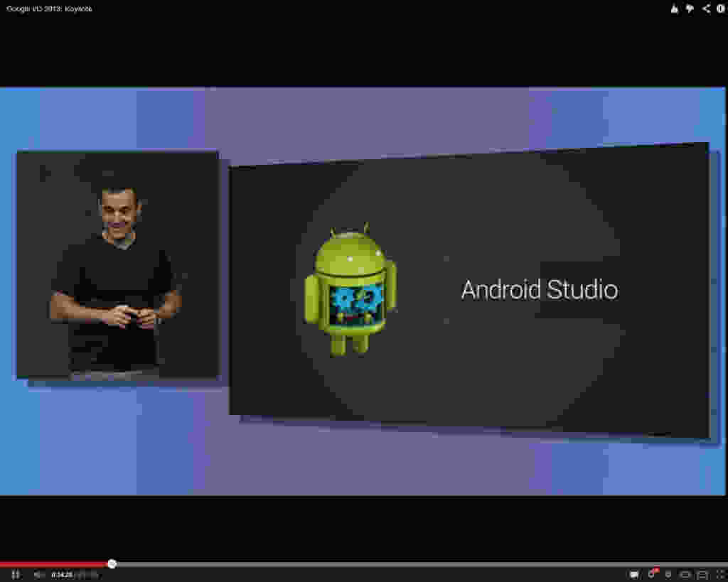Mute the video volume speaker icon
This screenshot has width=728, height=582.
38,575
